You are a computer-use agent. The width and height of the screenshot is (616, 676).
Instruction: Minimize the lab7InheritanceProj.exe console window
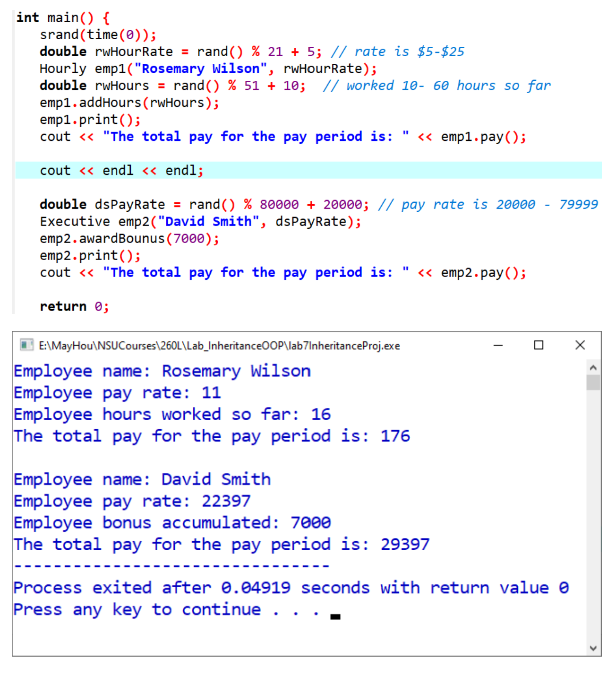tap(498, 345)
